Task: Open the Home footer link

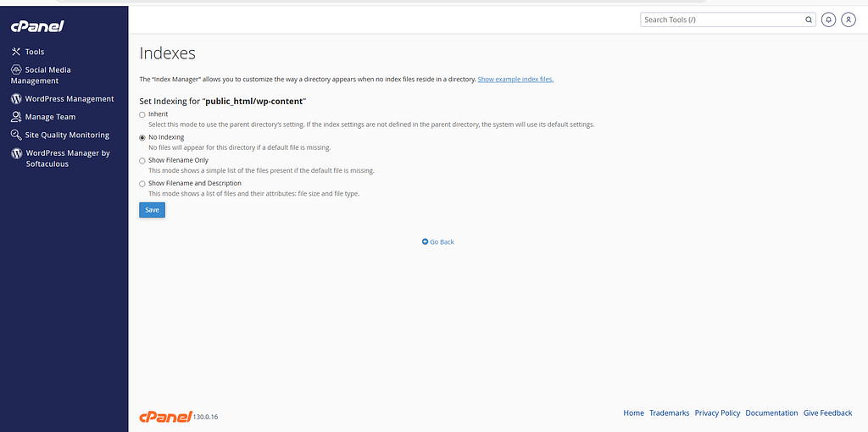Action: pyautogui.click(x=633, y=413)
